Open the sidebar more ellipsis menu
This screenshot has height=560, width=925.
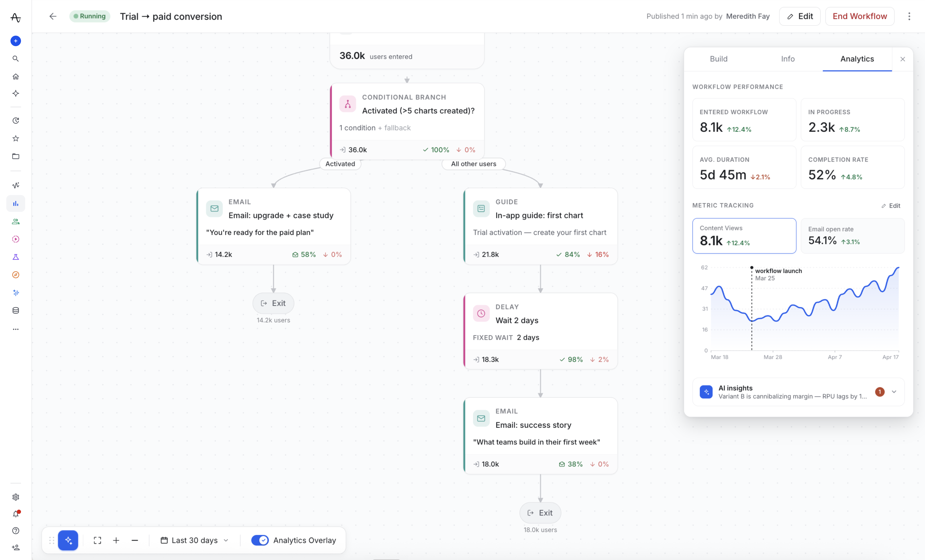[16, 329]
